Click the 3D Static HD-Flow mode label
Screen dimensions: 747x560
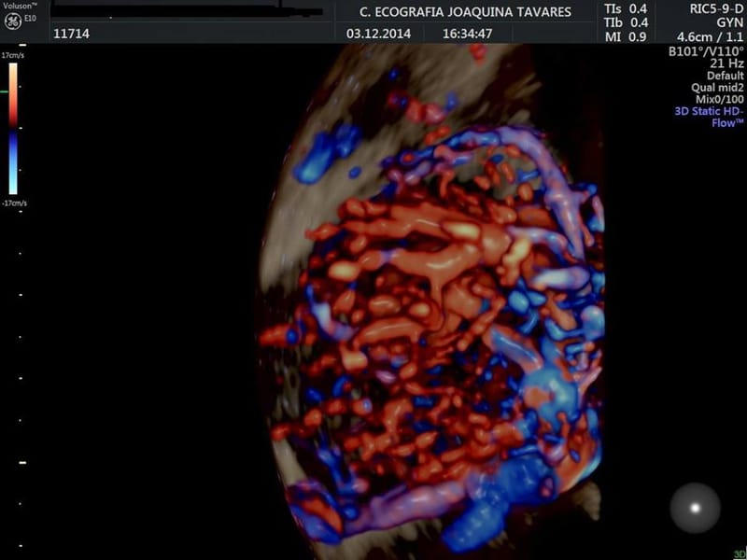[x=710, y=117]
